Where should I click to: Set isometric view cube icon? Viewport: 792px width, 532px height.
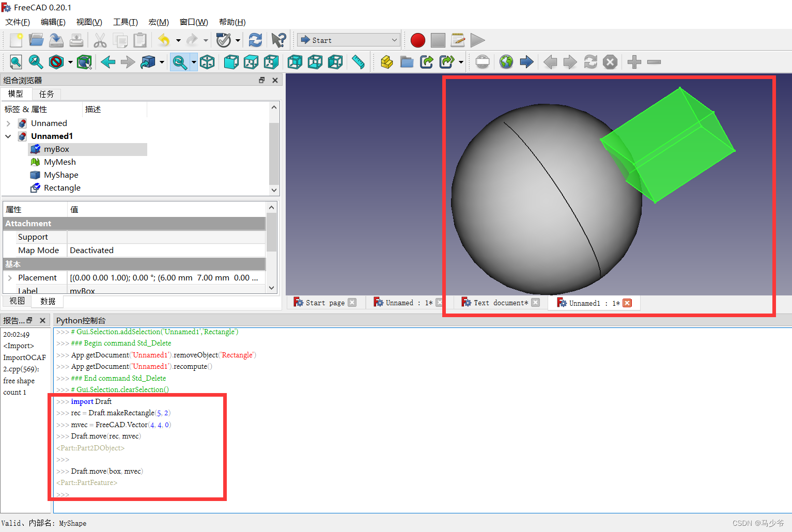[x=207, y=62]
